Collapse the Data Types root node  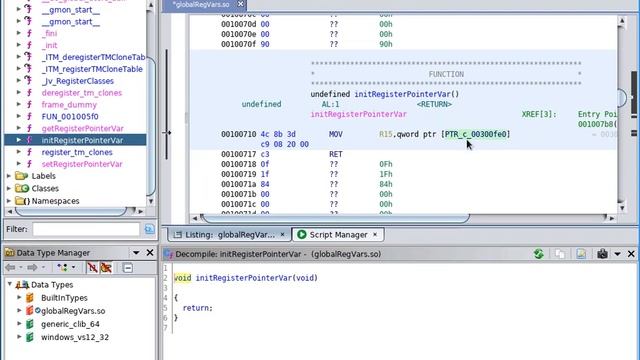pyautogui.click(x=10, y=284)
